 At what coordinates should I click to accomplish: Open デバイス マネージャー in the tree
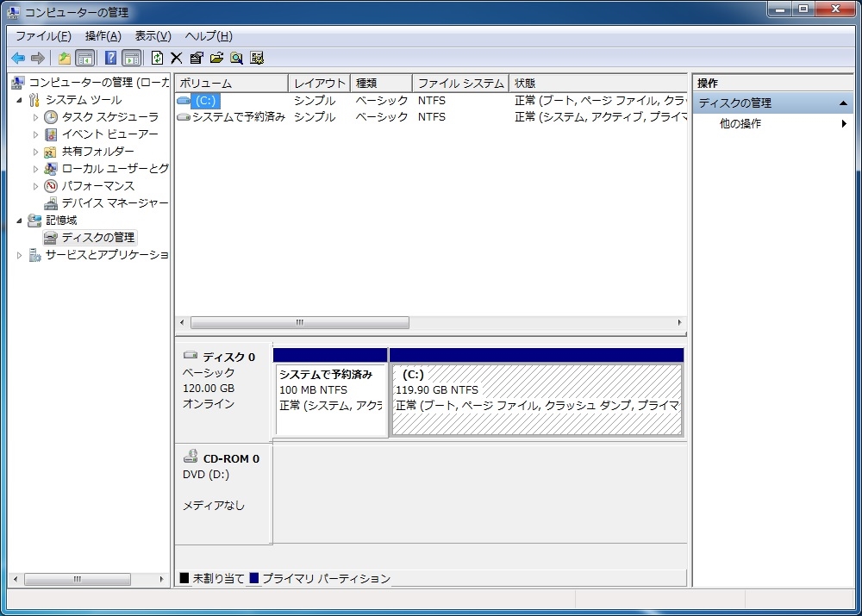coord(115,203)
